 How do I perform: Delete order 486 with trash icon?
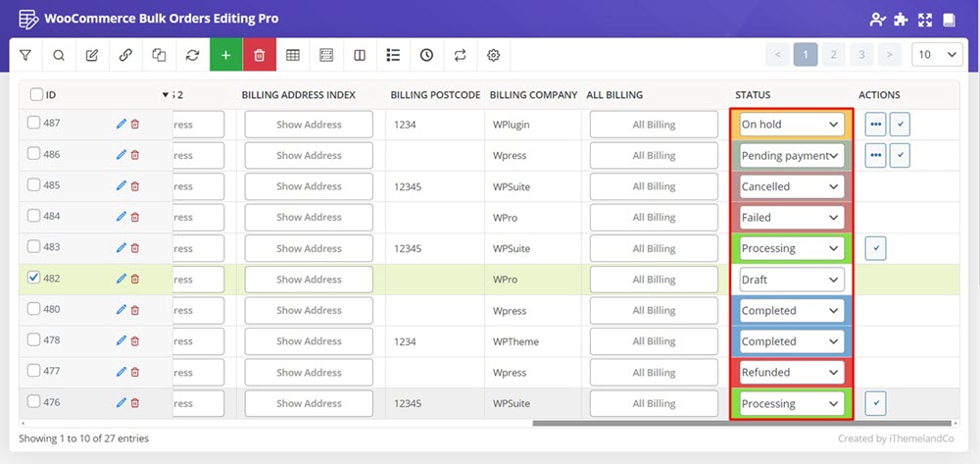[x=135, y=155]
